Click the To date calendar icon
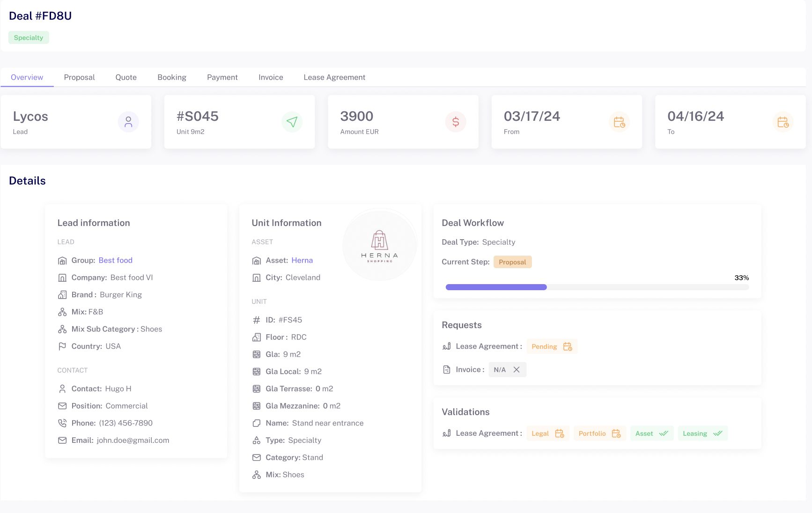Viewport: 812px width, 513px height. [782, 122]
